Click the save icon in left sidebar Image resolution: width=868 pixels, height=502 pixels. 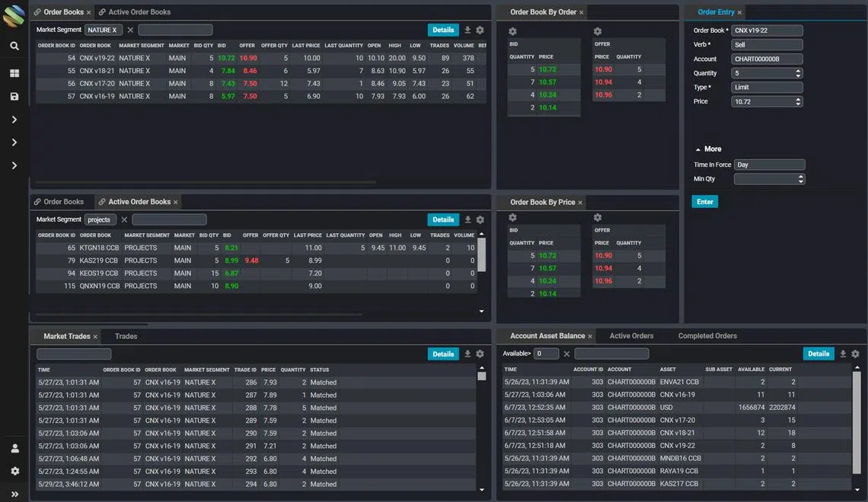[x=14, y=97]
